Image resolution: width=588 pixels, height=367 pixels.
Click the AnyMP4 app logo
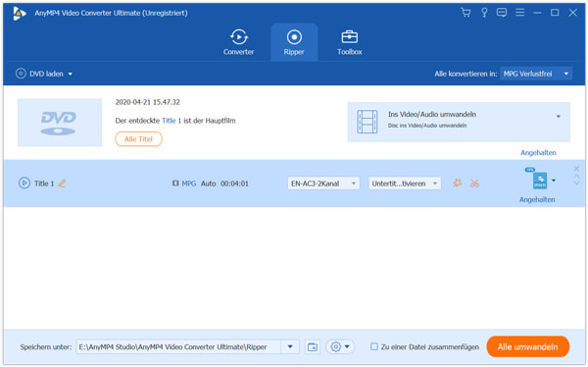pyautogui.click(x=20, y=14)
